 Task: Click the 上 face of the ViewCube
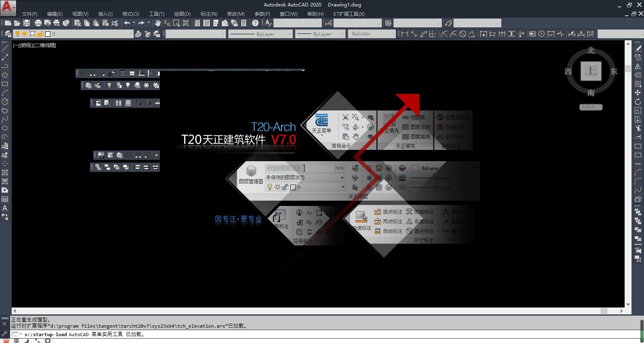click(x=591, y=71)
